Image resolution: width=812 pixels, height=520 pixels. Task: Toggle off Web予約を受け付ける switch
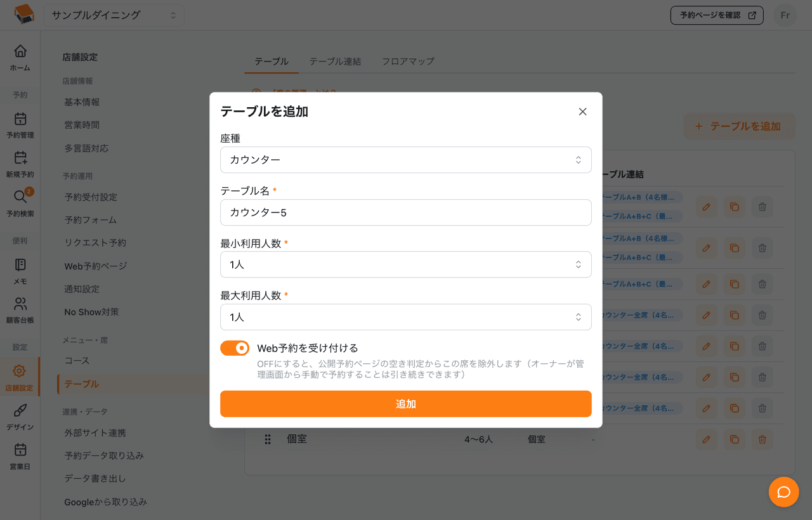click(235, 348)
